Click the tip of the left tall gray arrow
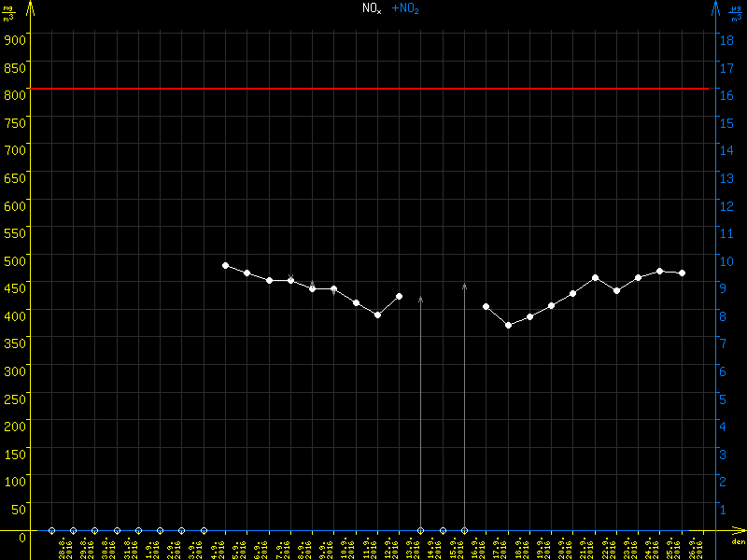This screenshot has width=747, height=560. (x=420, y=298)
